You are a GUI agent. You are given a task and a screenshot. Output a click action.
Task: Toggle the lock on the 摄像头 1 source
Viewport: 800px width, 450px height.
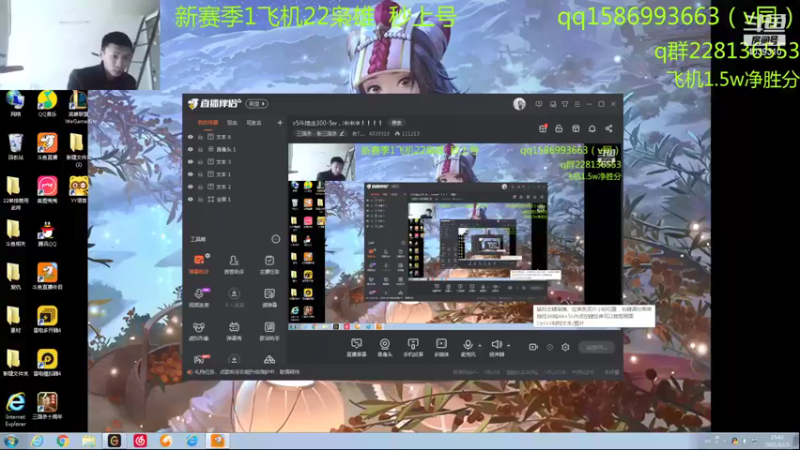click(x=201, y=149)
